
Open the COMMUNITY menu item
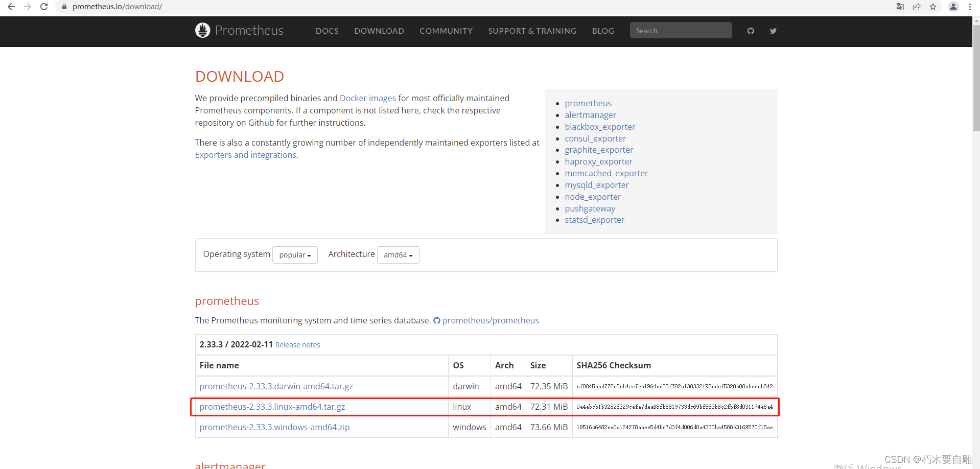click(446, 31)
